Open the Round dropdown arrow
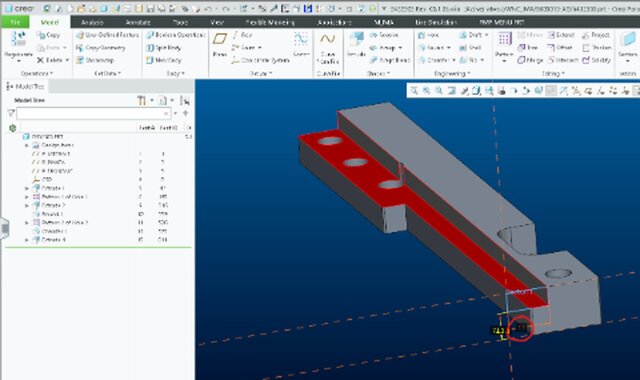Screen dimensions: 640x380 [449, 48]
